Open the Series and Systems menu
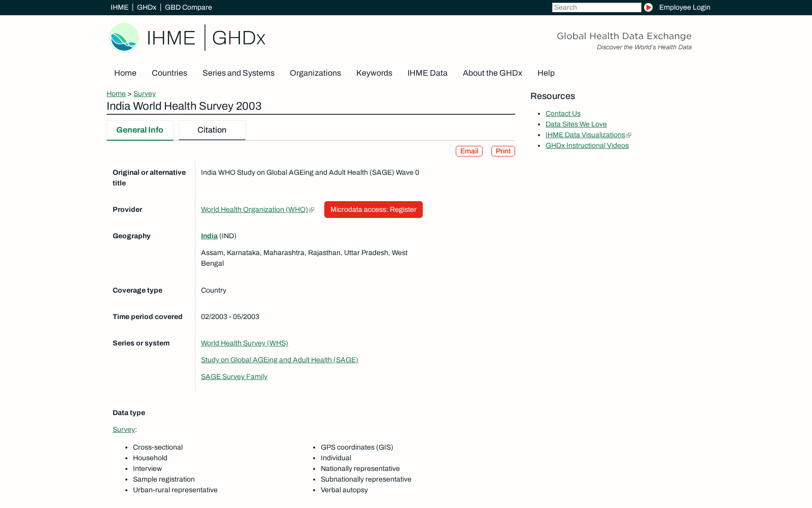Image resolution: width=812 pixels, height=508 pixels. [x=239, y=73]
